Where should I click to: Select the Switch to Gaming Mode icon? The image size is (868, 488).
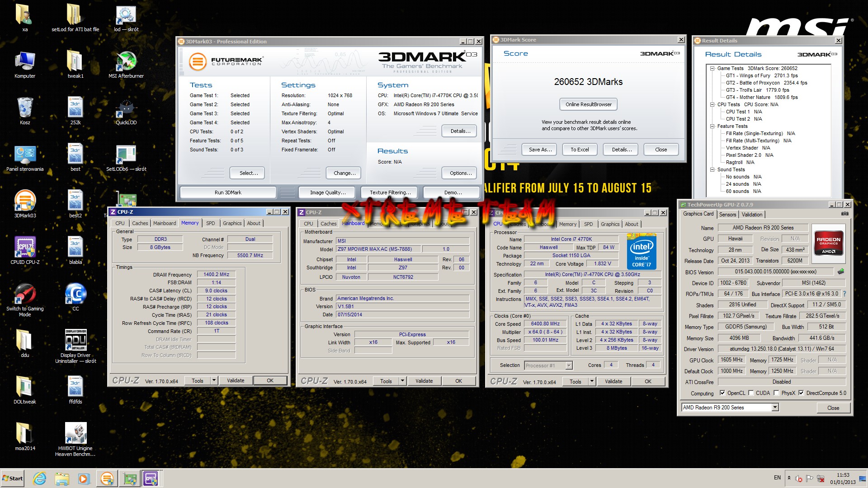(25, 300)
